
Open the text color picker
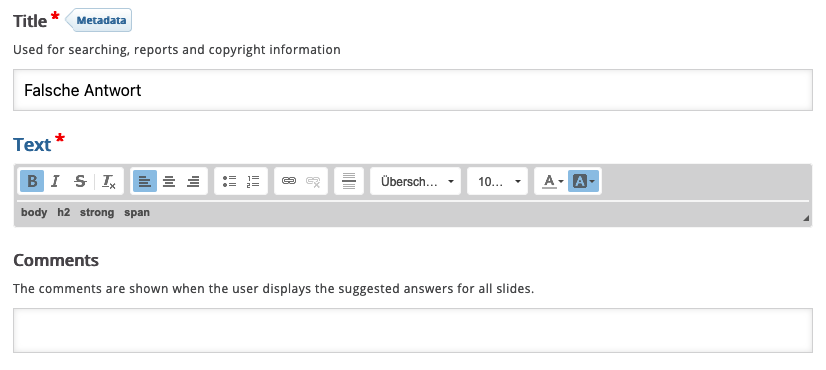[553, 181]
